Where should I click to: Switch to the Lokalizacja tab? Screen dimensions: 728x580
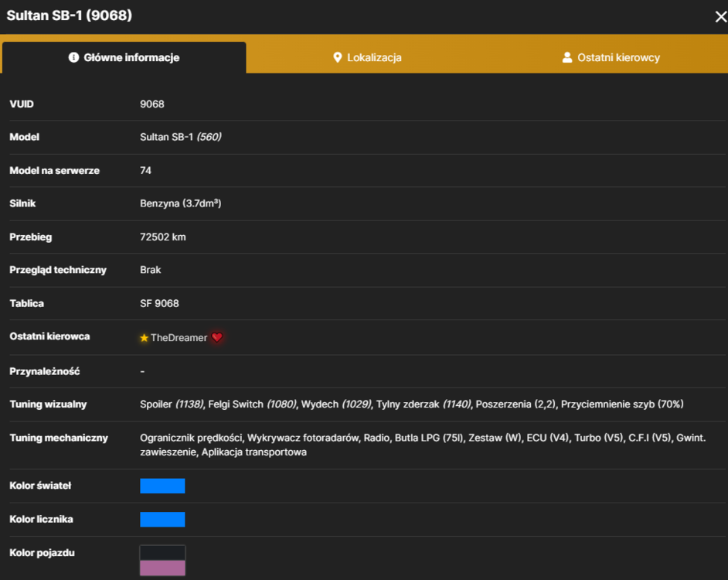coord(367,58)
